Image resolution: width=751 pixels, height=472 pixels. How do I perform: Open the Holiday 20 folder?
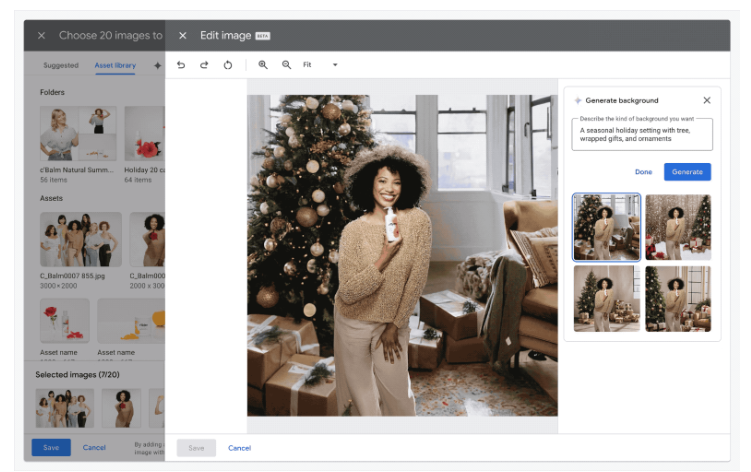[145, 133]
